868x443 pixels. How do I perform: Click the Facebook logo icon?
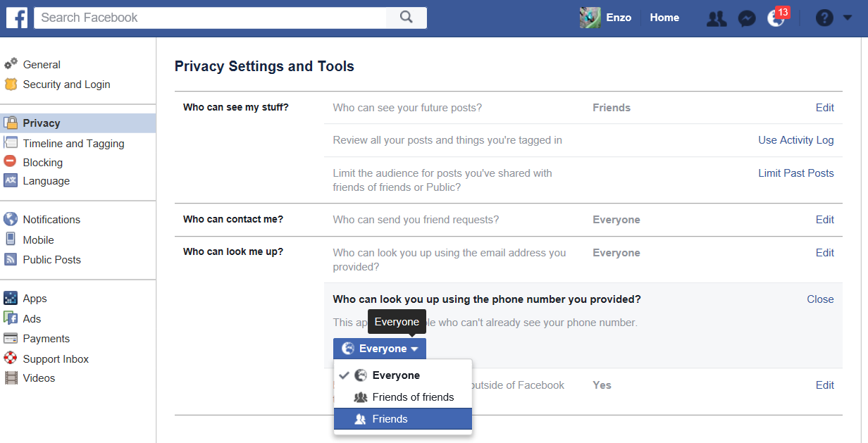(17, 18)
